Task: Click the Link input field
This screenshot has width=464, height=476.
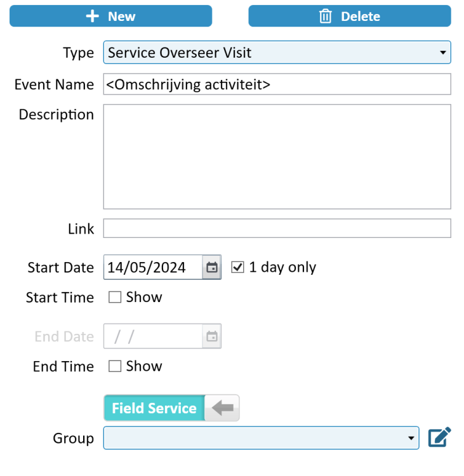Action: [277, 228]
